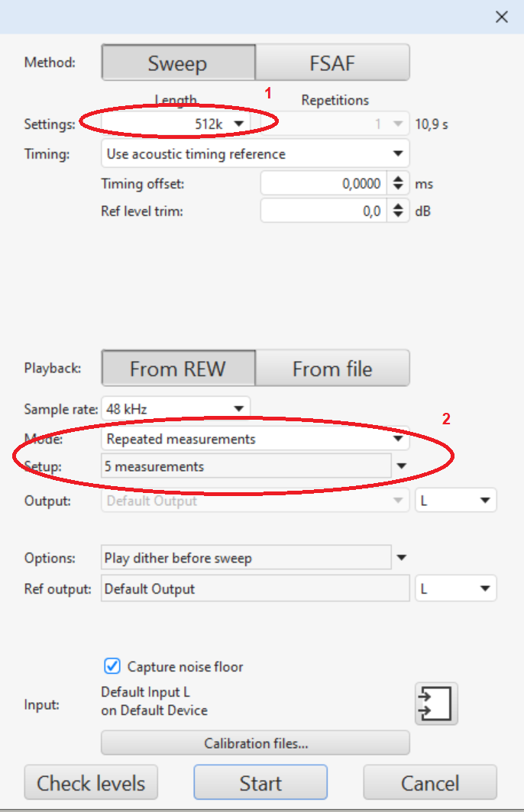Expand the Options arrow beside dither

click(402, 558)
